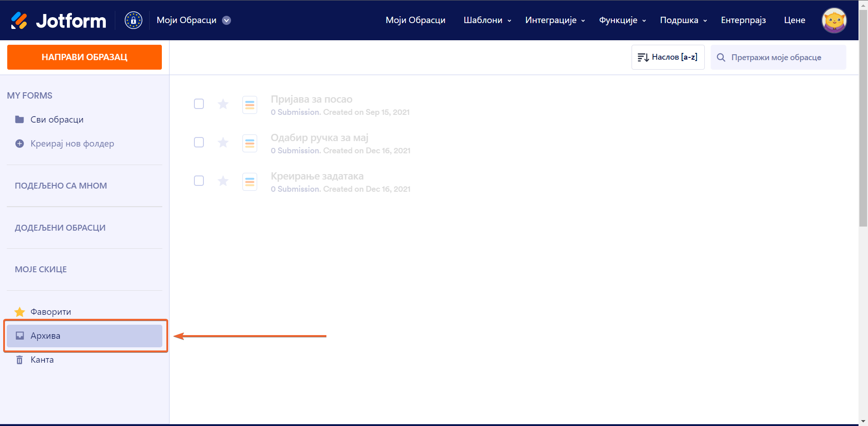Click the search magnifier icon
Image resolution: width=868 pixels, height=426 pixels.
pos(721,57)
